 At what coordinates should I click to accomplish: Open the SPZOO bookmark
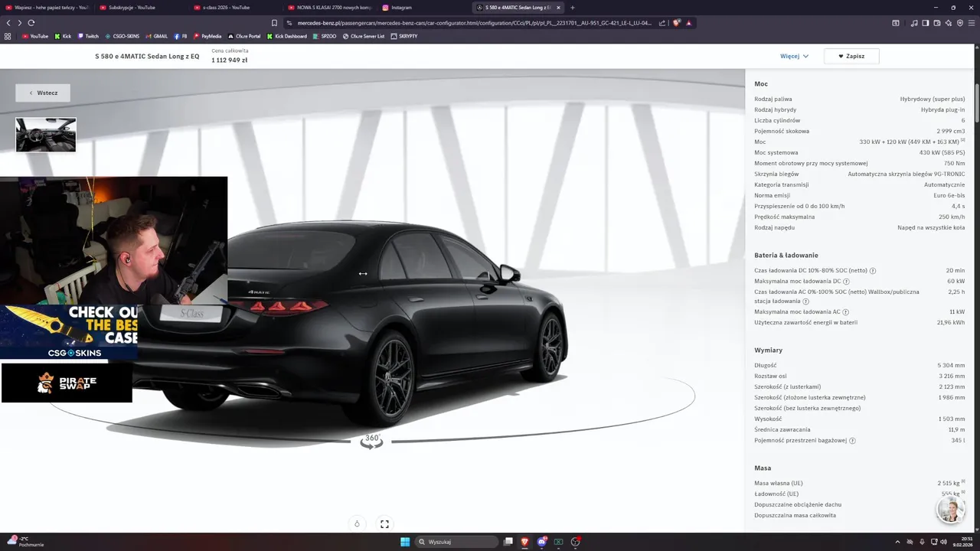click(x=325, y=36)
